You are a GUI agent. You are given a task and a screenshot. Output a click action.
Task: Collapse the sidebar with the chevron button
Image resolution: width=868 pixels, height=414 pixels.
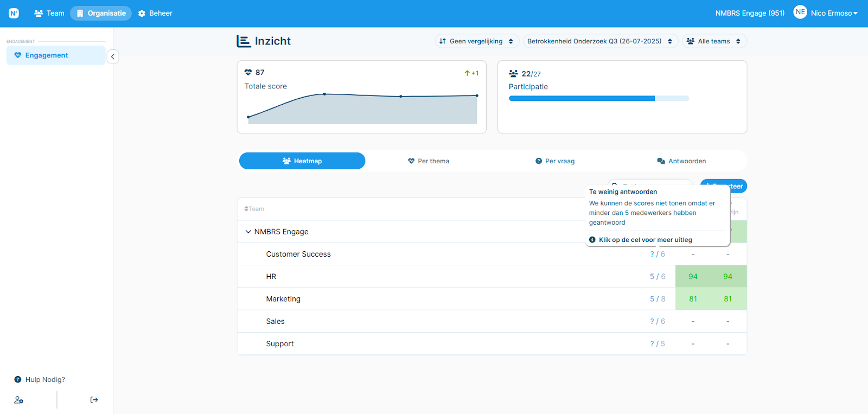click(x=113, y=56)
